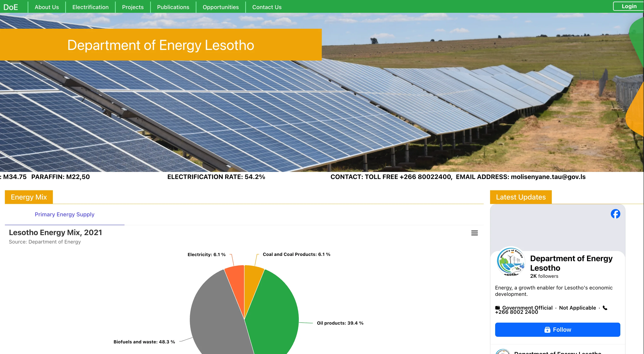Click the Login button
The height and width of the screenshot is (354, 644).
[629, 6]
